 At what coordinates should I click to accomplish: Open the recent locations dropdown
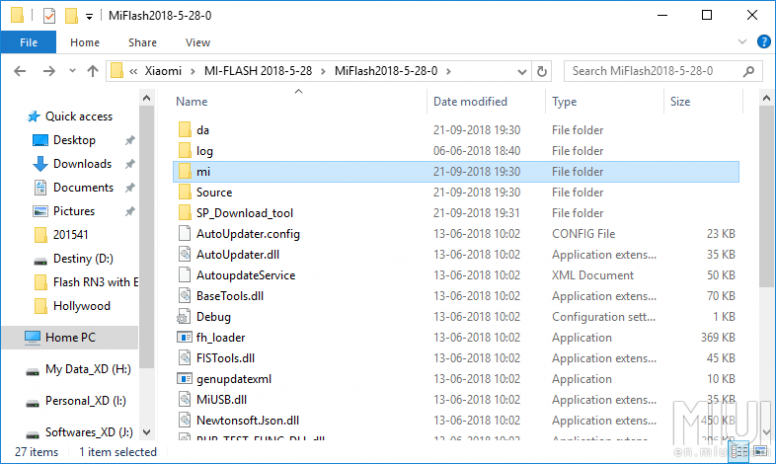72,71
